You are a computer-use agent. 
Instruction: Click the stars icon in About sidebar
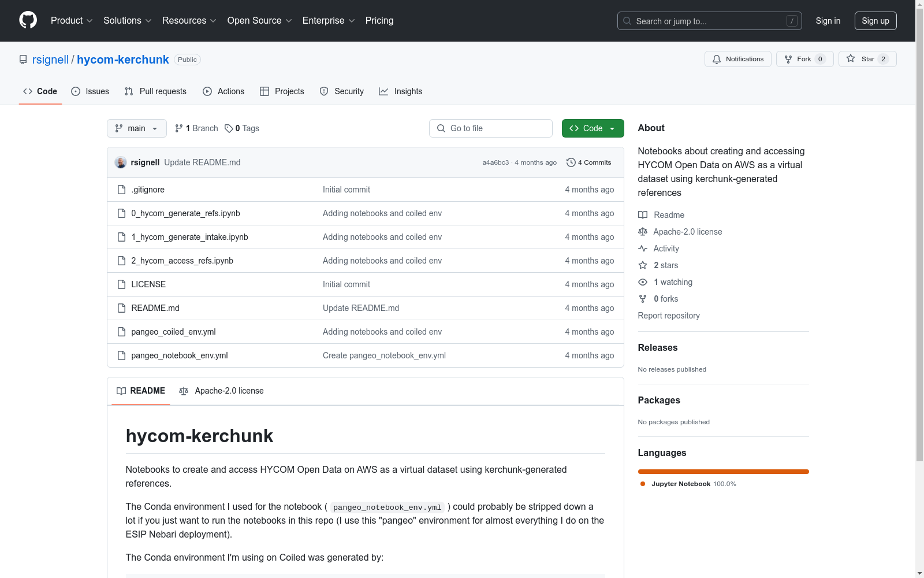pyautogui.click(x=643, y=265)
